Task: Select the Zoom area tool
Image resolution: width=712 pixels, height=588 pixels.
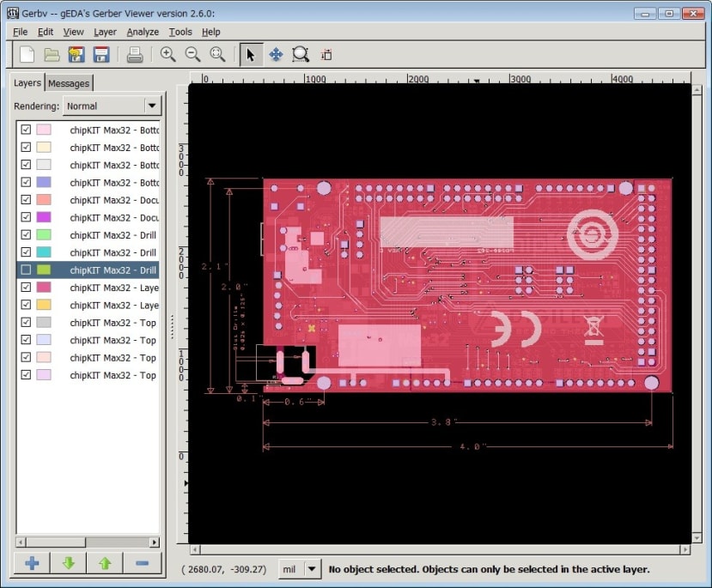Action: pos(300,55)
